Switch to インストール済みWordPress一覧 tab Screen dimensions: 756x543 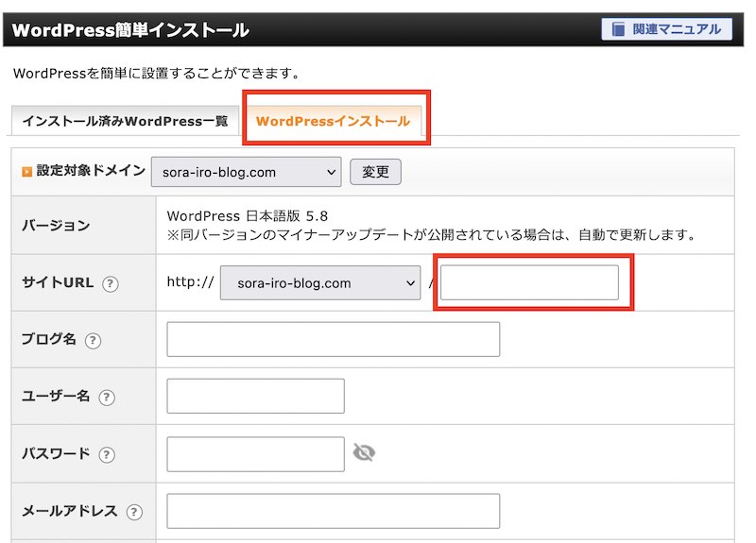coord(126,121)
